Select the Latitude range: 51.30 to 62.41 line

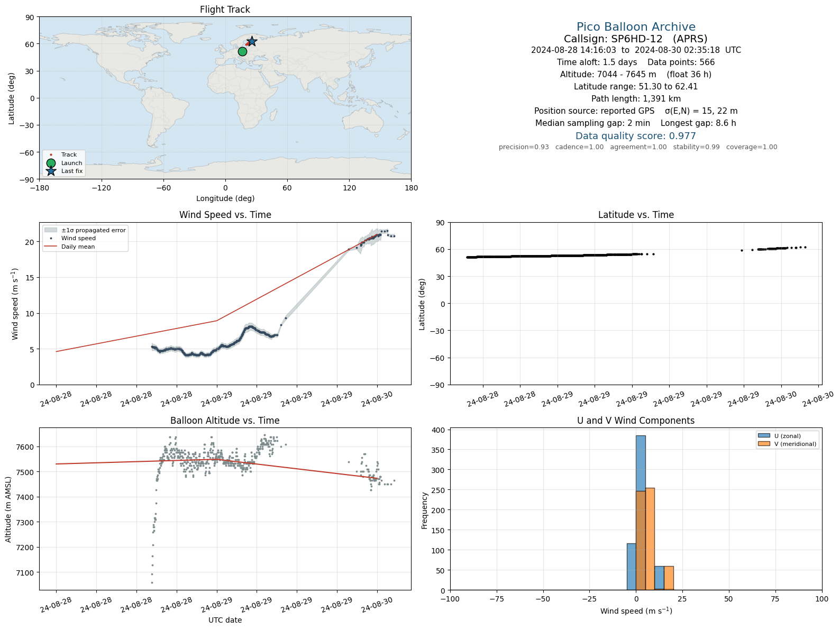pyautogui.click(x=636, y=87)
